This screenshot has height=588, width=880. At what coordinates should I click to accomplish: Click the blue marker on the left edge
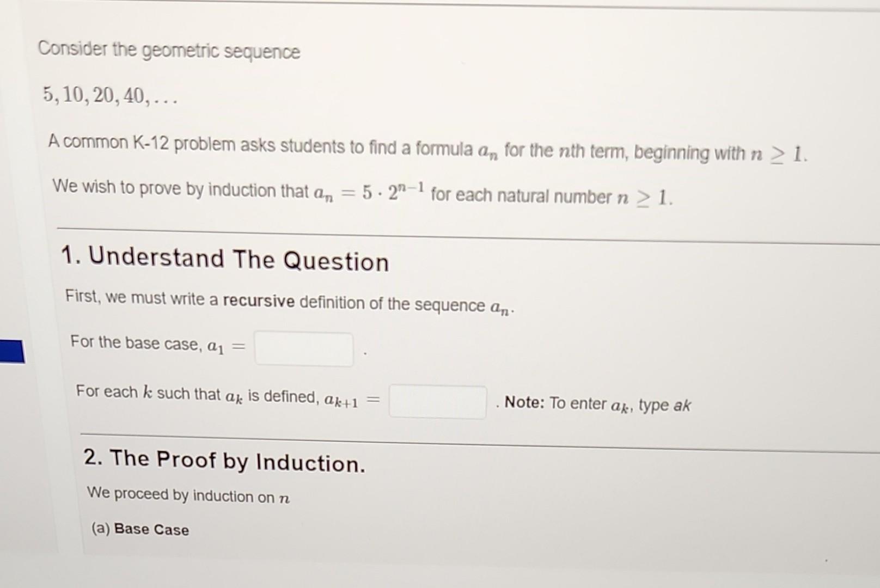[x=11, y=351]
